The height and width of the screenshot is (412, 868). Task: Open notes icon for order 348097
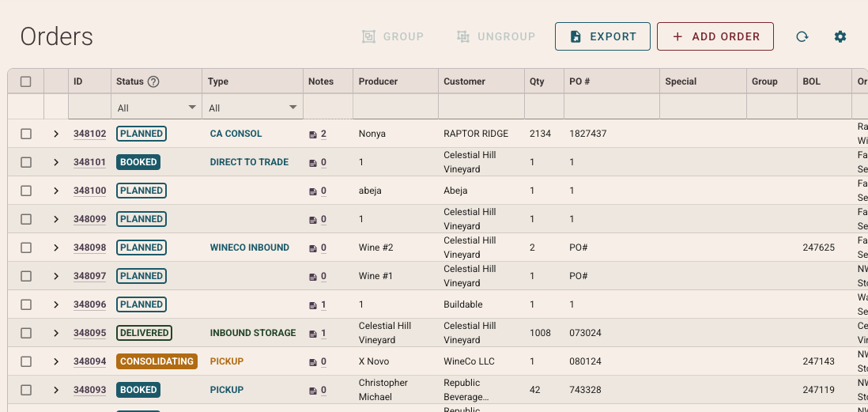pos(313,276)
